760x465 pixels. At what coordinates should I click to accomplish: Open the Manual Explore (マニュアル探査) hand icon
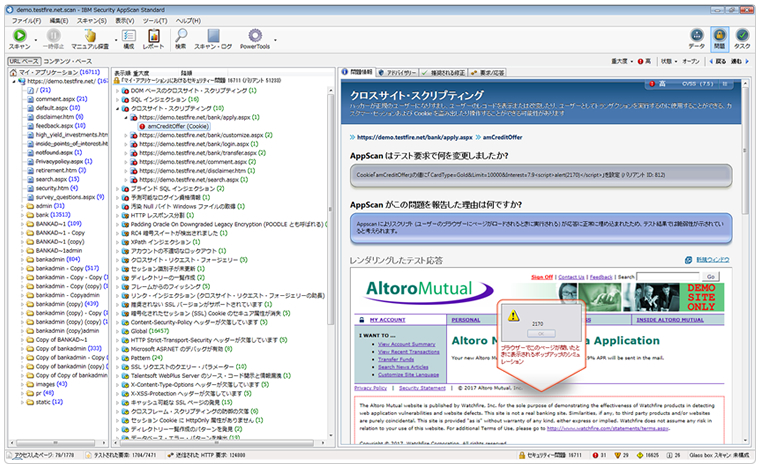click(x=90, y=36)
